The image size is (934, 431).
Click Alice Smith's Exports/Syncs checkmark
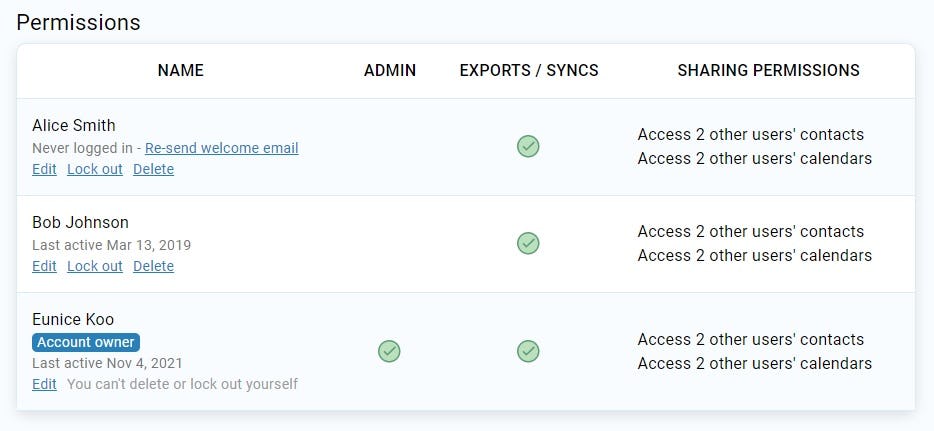click(528, 147)
